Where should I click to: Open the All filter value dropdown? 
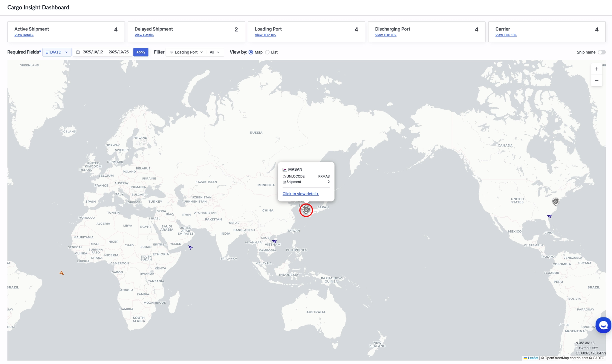tap(215, 52)
